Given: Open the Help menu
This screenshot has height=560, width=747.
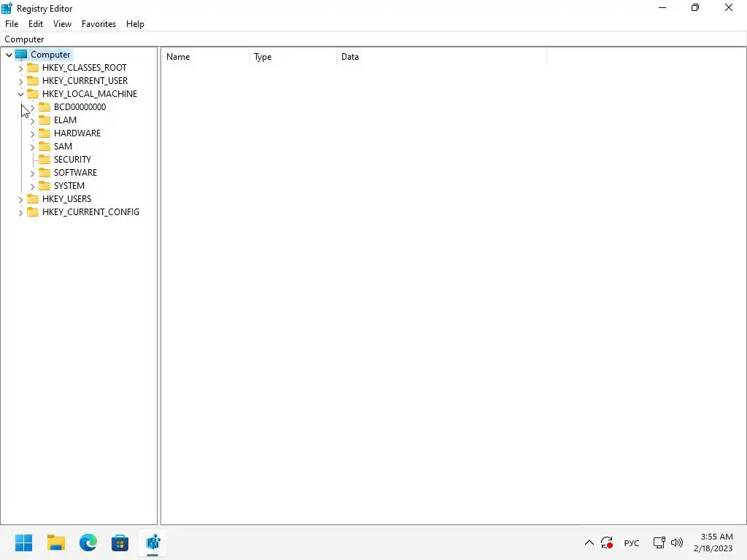Looking at the screenshot, I should [x=135, y=24].
